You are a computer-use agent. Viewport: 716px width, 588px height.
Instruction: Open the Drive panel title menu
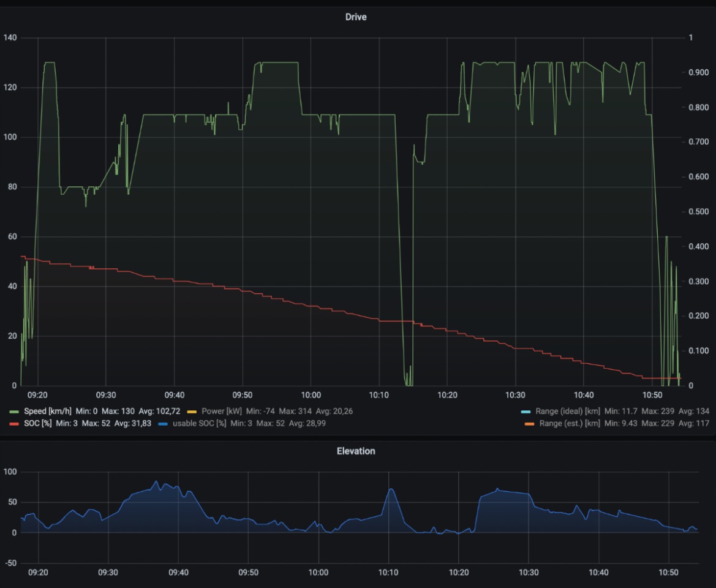356,17
